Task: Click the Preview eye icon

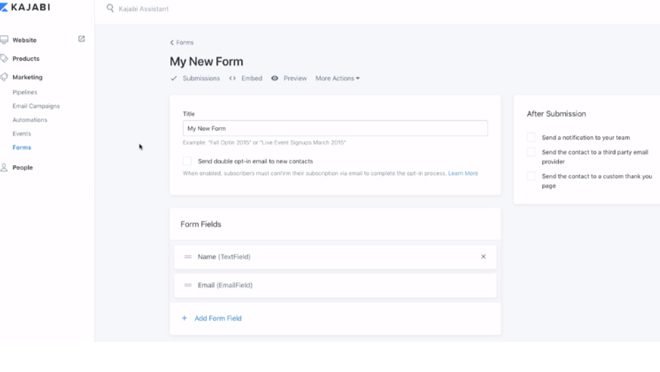Action: (274, 78)
